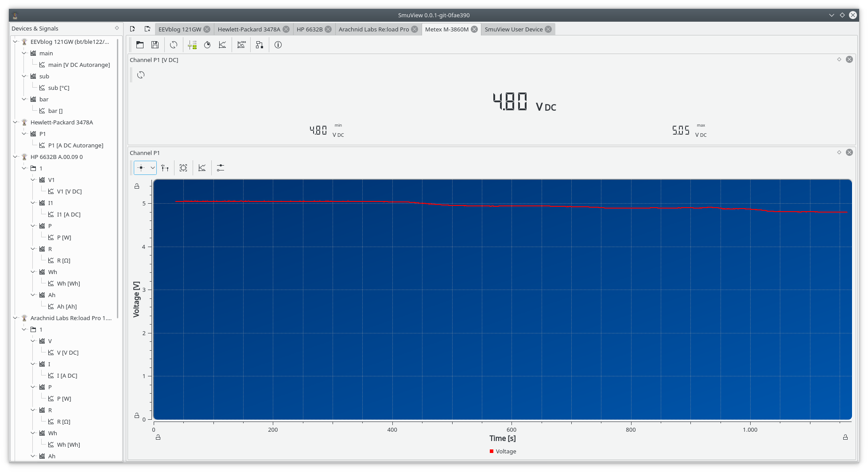Collapse the Hewlett-Packard 3478A tree node
The height and width of the screenshot is (472, 868).
click(15, 122)
